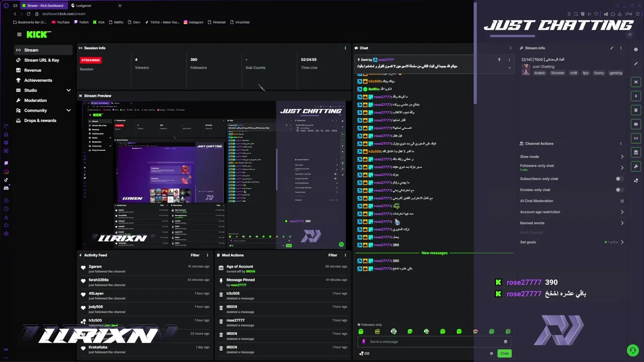This screenshot has width=644, height=362.
Task: Click the purple microphone icon in chat input
Action: (364, 342)
